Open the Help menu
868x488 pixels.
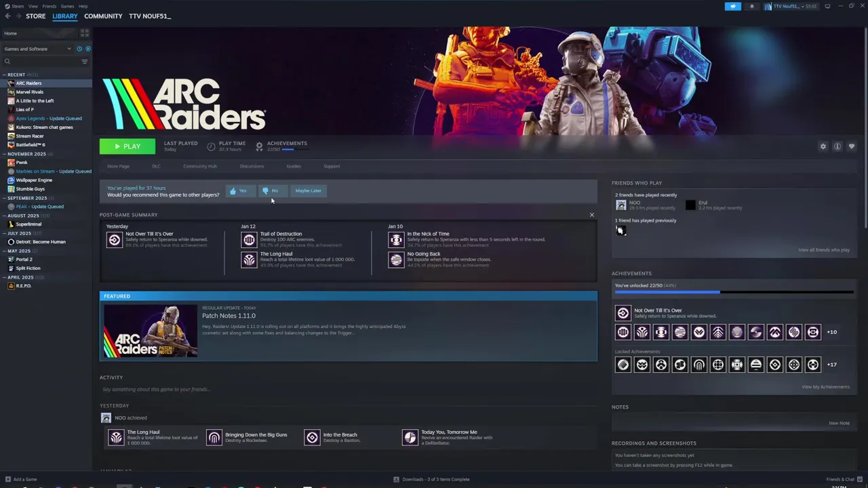pos(83,6)
